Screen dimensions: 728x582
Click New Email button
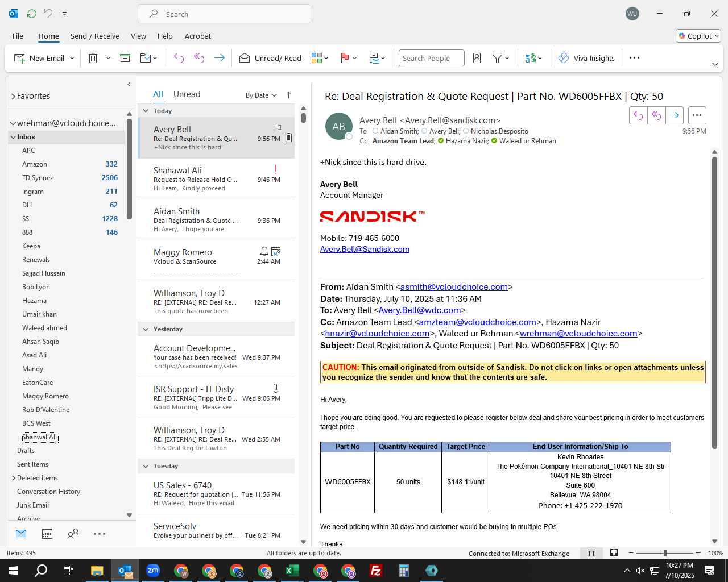coord(40,58)
